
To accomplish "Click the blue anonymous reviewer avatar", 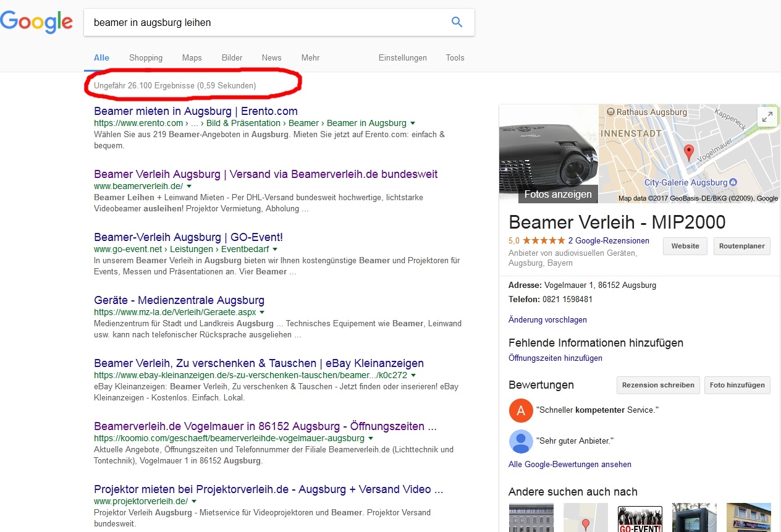I will click(520, 441).
